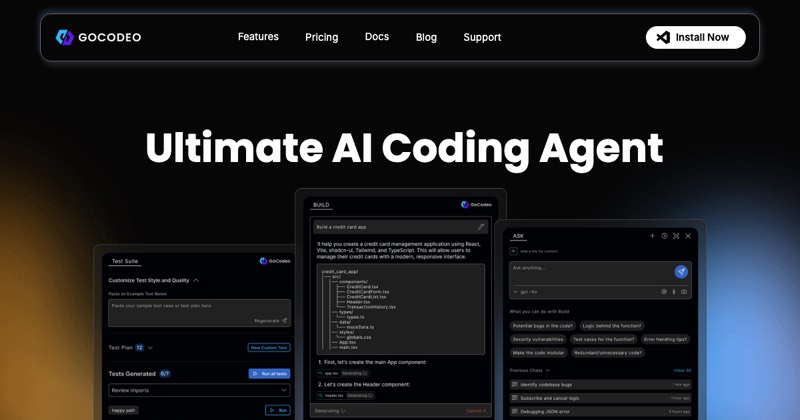The height and width of the screenshot is (420, 800).
Task: Click CreditCard.tsx in file tree
Action: tap(362, 287)
